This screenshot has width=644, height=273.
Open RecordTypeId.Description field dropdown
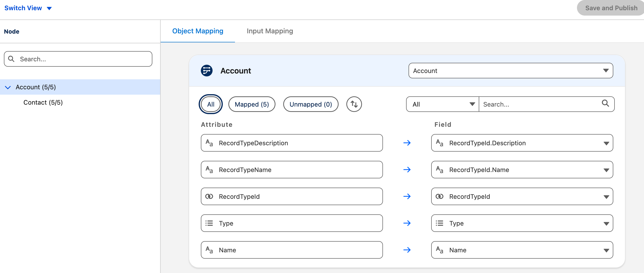pos(522,143)
